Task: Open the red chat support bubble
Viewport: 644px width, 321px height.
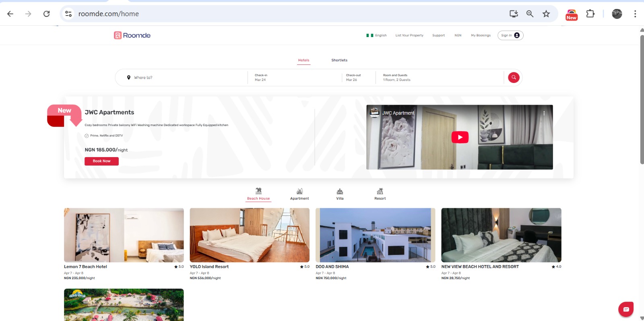Action: [626, 309]
